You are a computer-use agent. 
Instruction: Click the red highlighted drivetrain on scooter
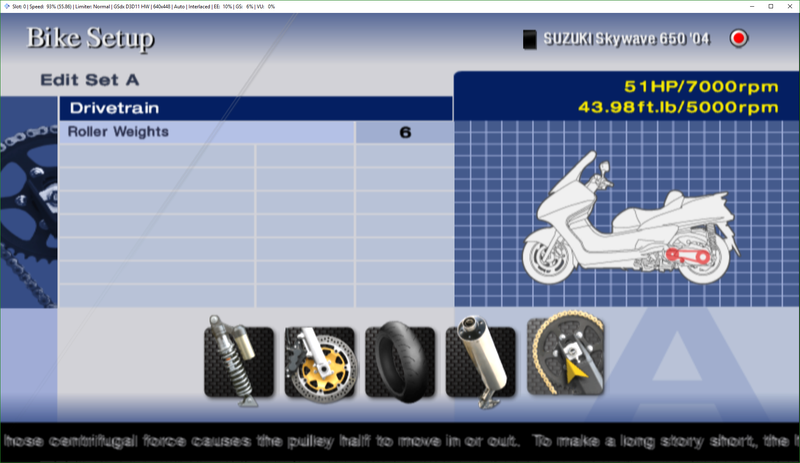pyautogui.click(x=688, y=255)
